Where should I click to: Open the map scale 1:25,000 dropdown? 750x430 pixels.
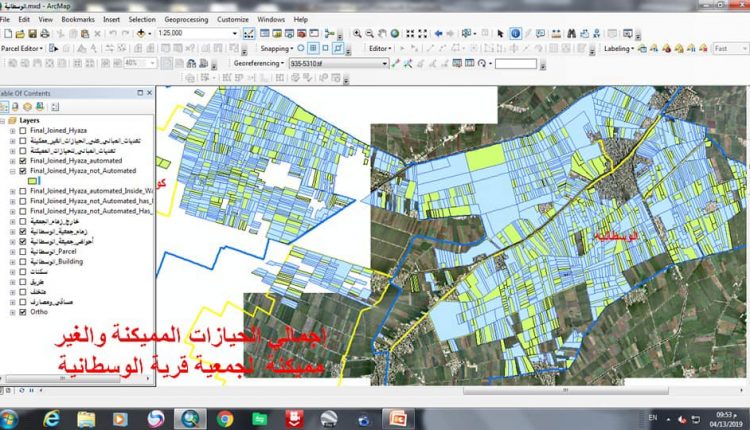tap(236, 33)
